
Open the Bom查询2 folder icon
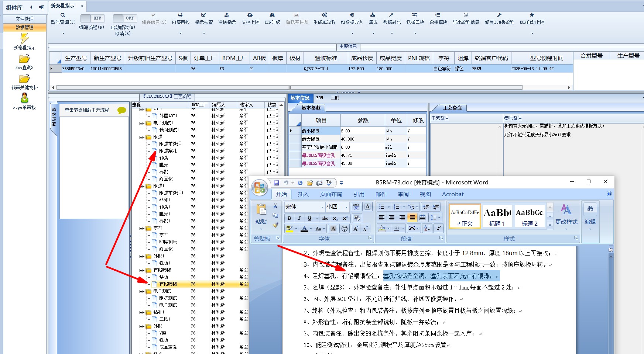click(24, 59)
